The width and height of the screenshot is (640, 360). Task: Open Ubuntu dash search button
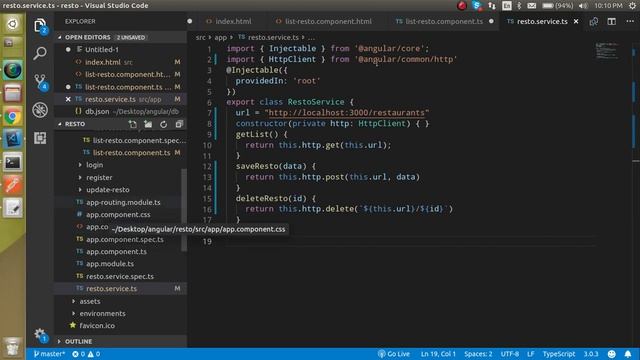coord(13,24)
